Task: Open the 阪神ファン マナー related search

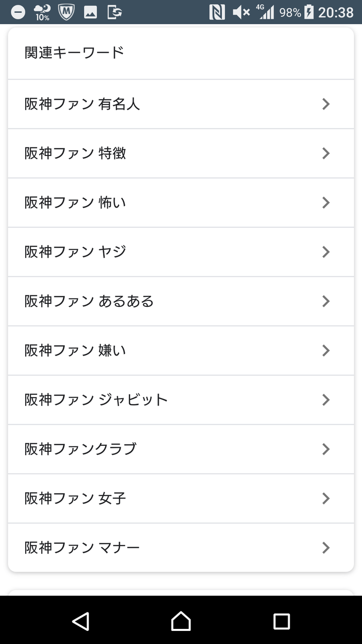Action: (82, 548)
